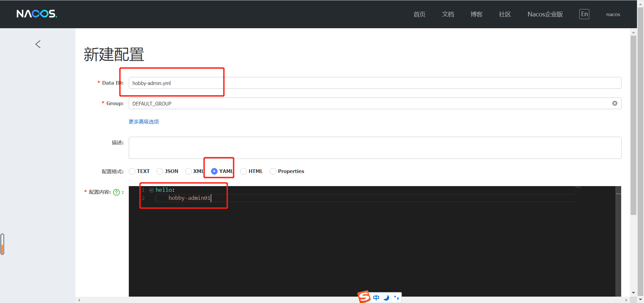The image size is (644, 303).
Task: Open the nacos user menu
Action: tap(613, 14)
